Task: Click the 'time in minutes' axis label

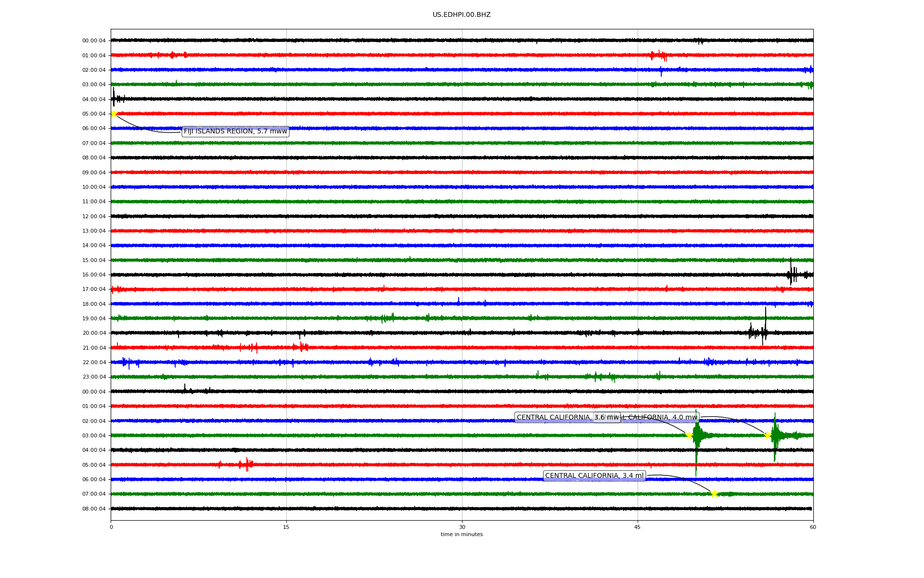Action: 462,535
